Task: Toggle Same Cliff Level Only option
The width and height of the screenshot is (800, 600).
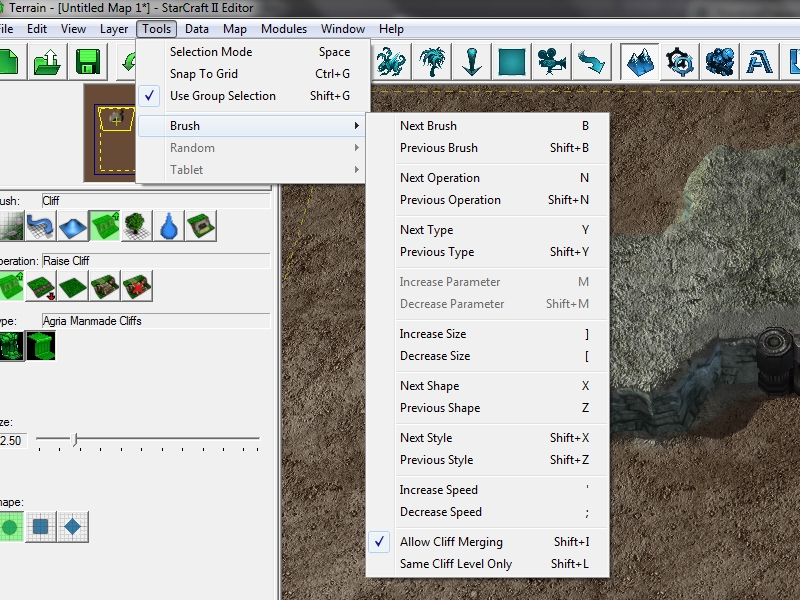Action: [x=488, y=564]
